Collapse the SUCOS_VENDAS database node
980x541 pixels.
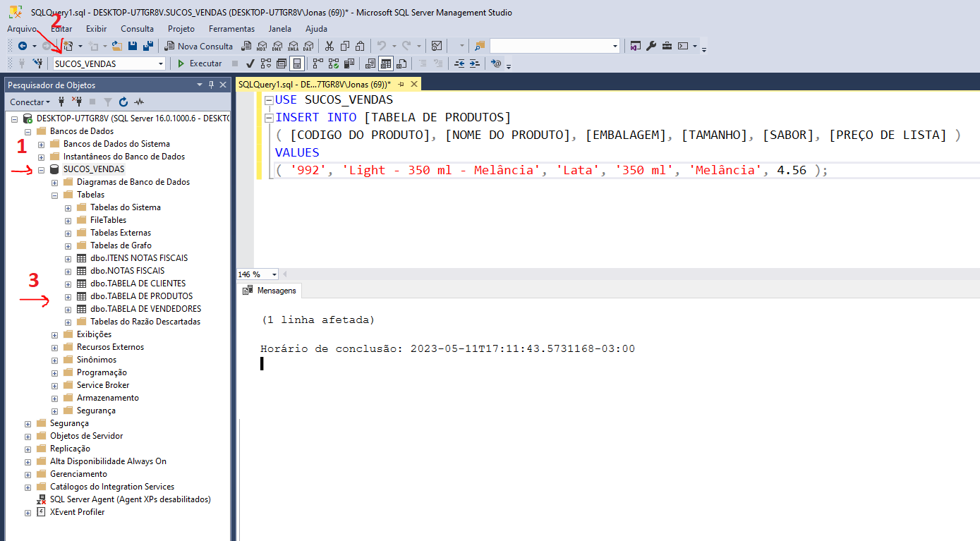point(41,169)
